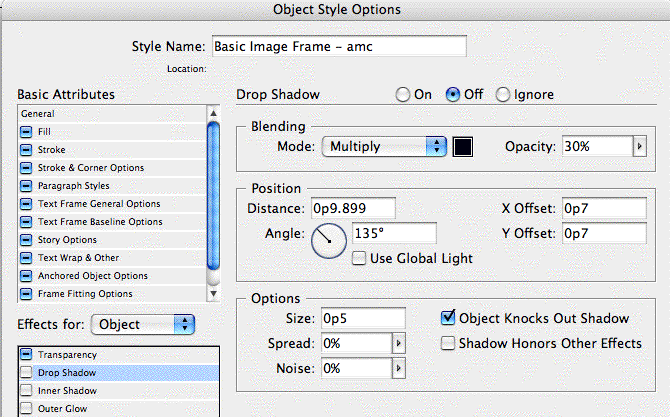This screenshot has width=670, height=417.
Task: Select the Stroke row label
Action: tap(51, 150)
